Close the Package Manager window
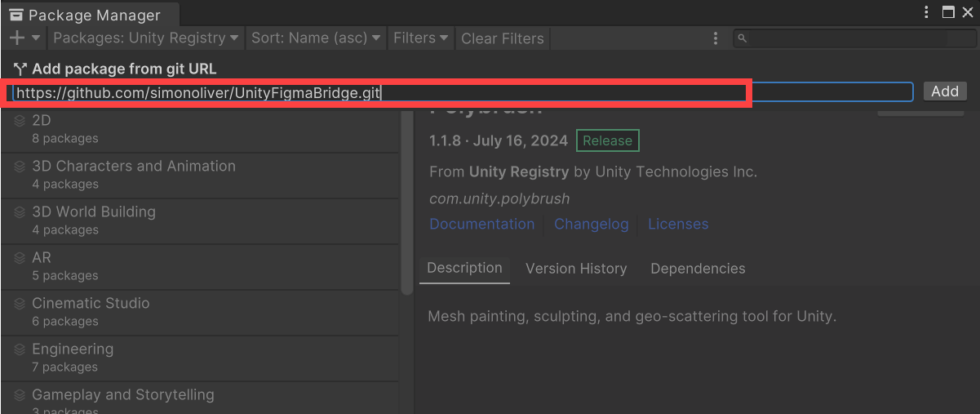980x414 pixels. click(968, 12)
